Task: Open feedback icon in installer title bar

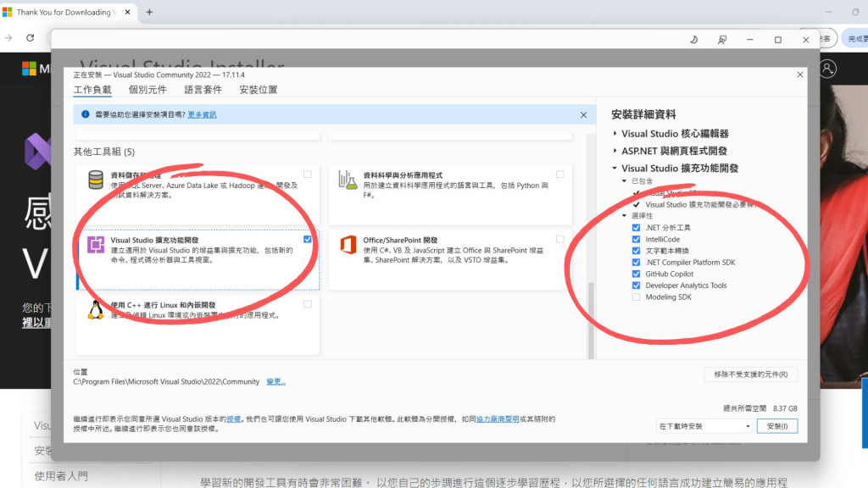Action: [x=722, y=40]
